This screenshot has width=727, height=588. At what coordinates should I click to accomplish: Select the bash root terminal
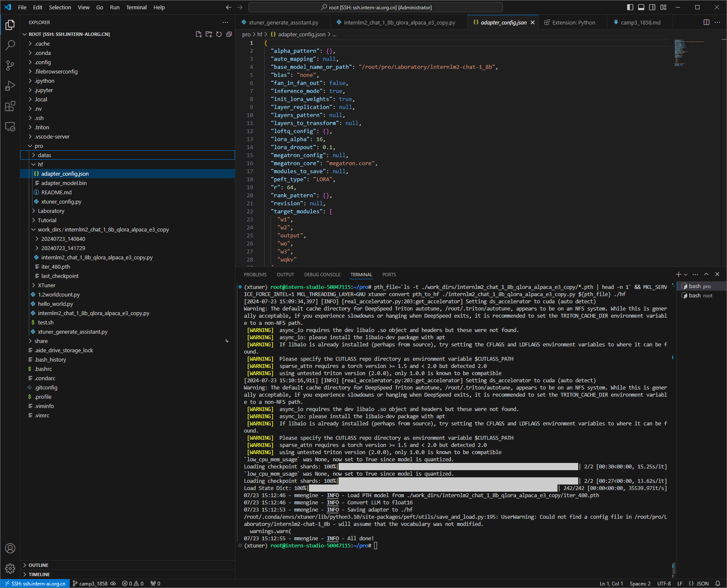pyautogui.click(x=702, y=295)
